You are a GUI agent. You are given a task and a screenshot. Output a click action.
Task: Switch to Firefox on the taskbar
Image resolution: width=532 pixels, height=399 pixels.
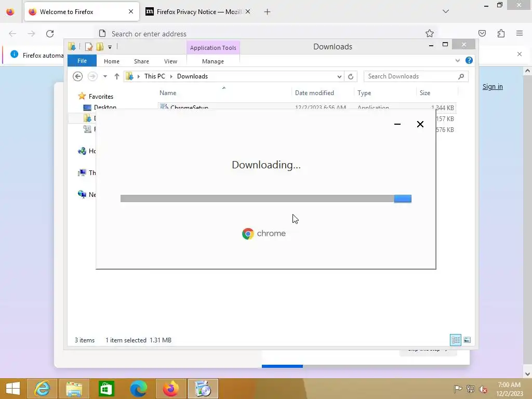pyautogui.click(x=170, y=389)
